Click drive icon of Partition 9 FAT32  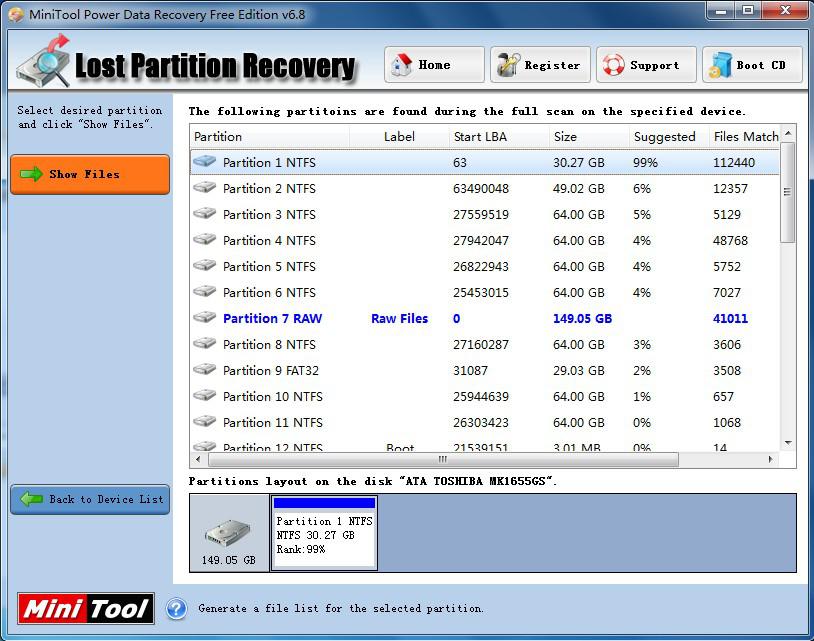(x=205, y=369)
